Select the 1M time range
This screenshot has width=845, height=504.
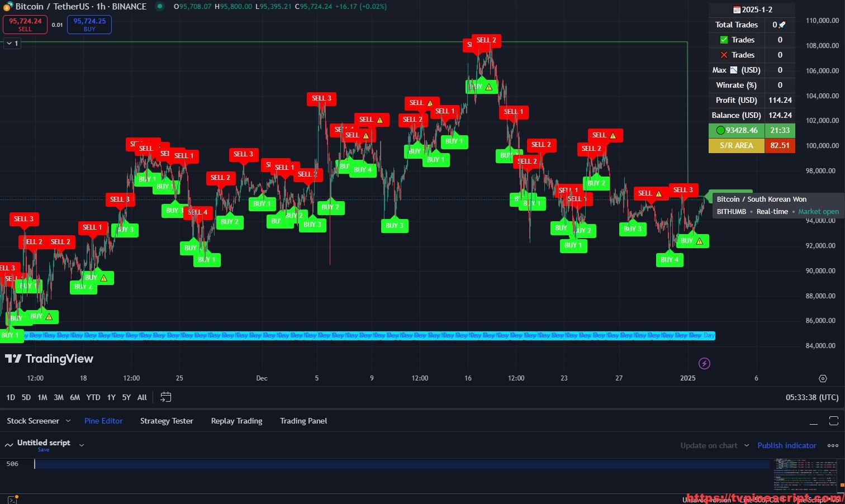click(42, 397)
